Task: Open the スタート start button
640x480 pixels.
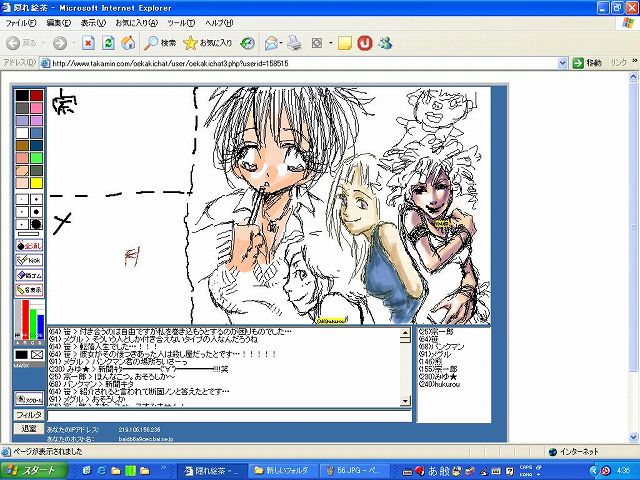Action: pyautogui.click(x=33, y=471)
